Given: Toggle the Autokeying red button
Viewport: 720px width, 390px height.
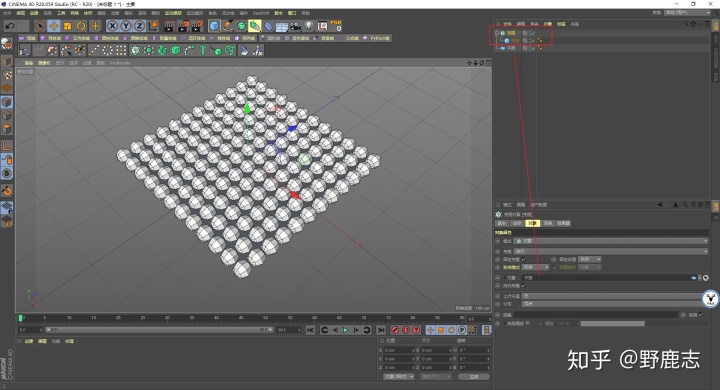Looking at the screenshot, I should point(405,330).
